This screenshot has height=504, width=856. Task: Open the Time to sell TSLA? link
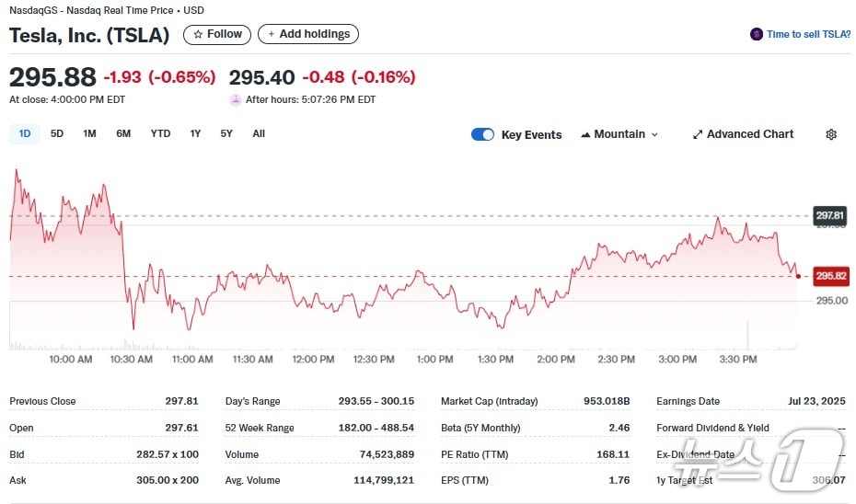(808, 34)
